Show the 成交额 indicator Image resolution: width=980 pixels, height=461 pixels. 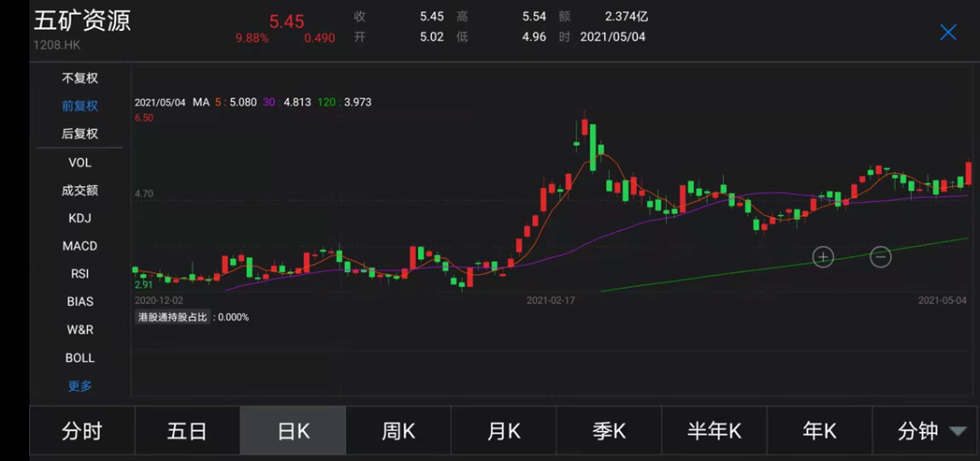(x=80, y=191)
